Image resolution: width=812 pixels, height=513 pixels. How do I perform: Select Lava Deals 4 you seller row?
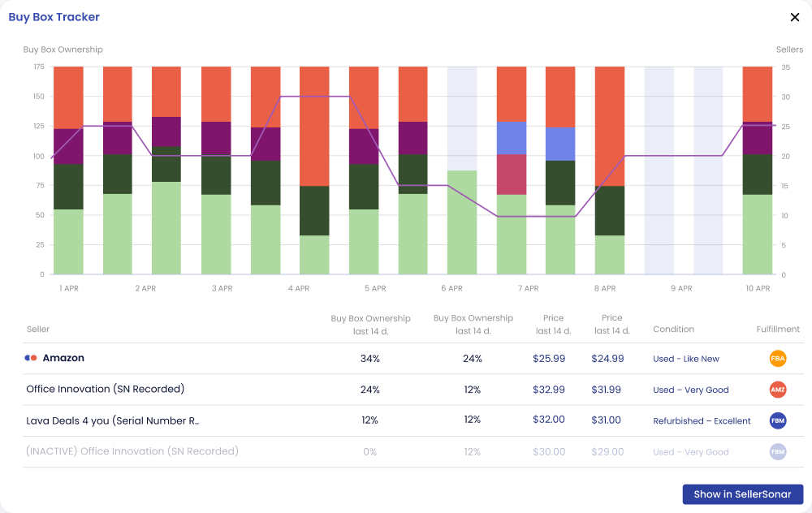point(412,420)
